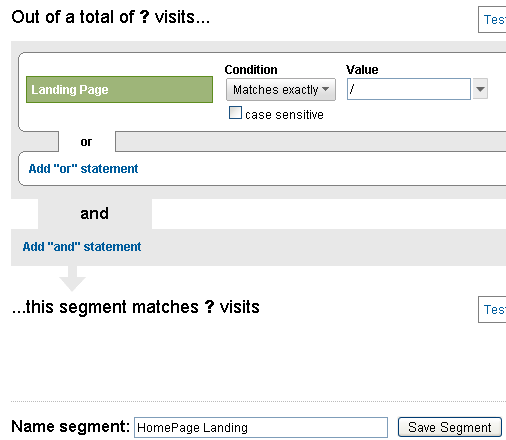The width and height of the screenshot is (506, 440).
Task: Click the "and" connector tab
Action: [95, 214]
